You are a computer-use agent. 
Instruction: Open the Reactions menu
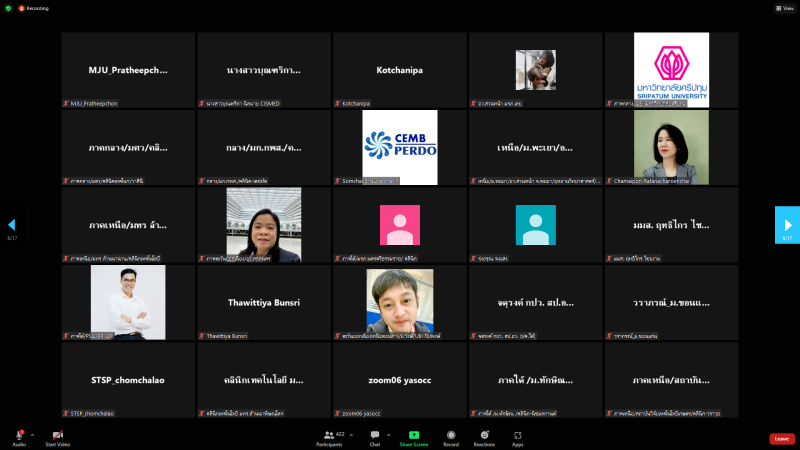tap(484, 435)
